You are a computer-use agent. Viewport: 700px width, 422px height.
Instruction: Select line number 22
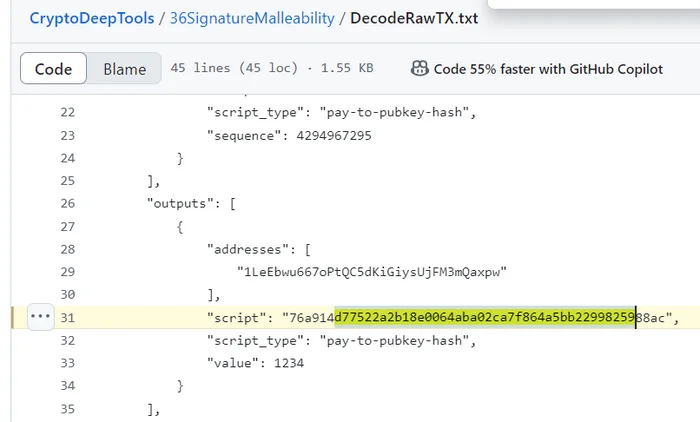pyautogui.click(x=68, y=112)
